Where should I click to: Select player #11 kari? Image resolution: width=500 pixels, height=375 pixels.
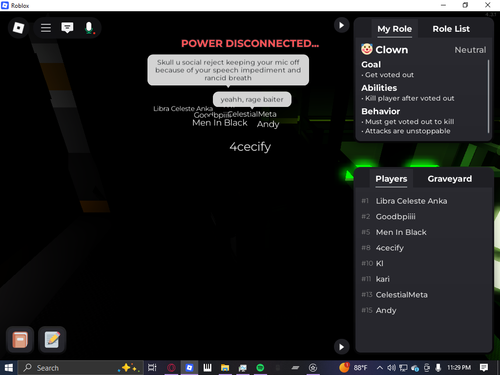tap(423, 279)
